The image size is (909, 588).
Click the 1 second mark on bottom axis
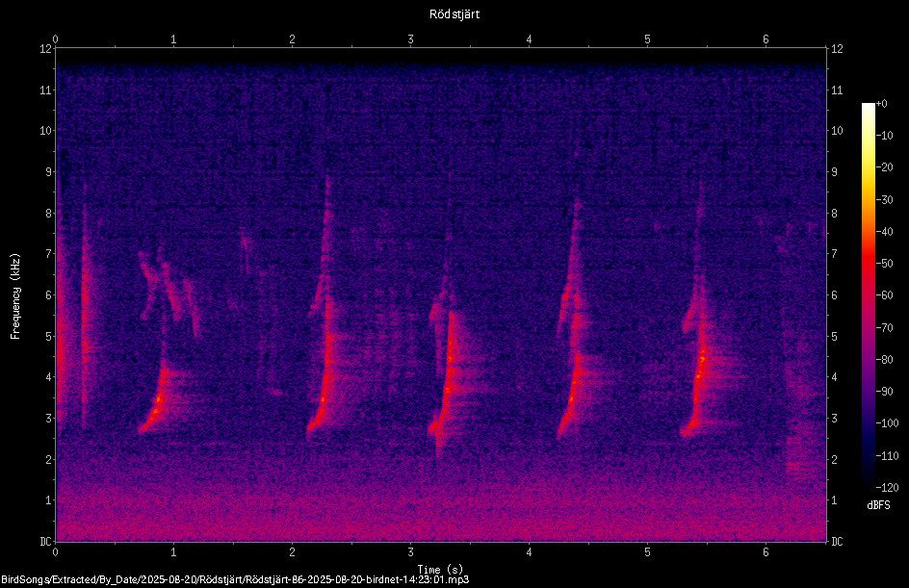click(x=173, y=552)
